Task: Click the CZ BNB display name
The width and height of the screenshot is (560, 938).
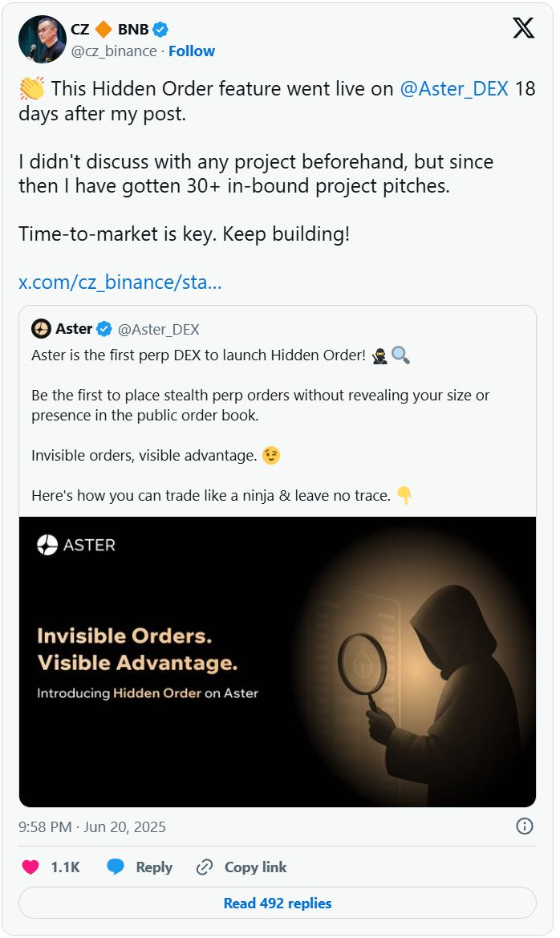Action: point(109,30)
